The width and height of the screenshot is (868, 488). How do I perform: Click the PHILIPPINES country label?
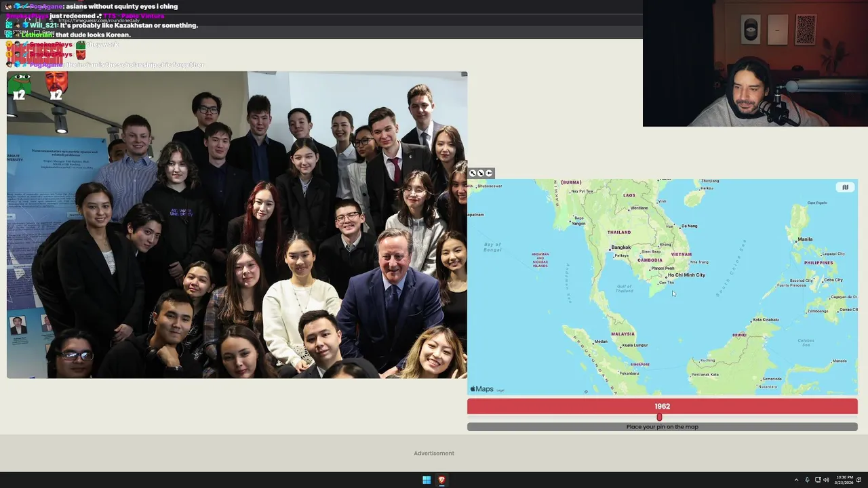pos(818,263)
